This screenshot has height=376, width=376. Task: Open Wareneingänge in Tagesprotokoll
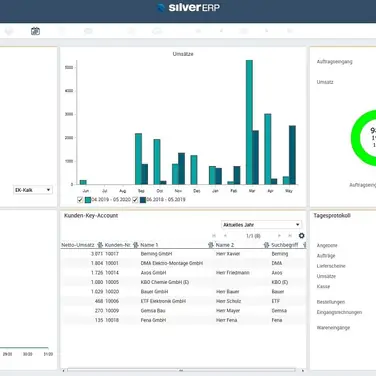(x=333, y=328)
